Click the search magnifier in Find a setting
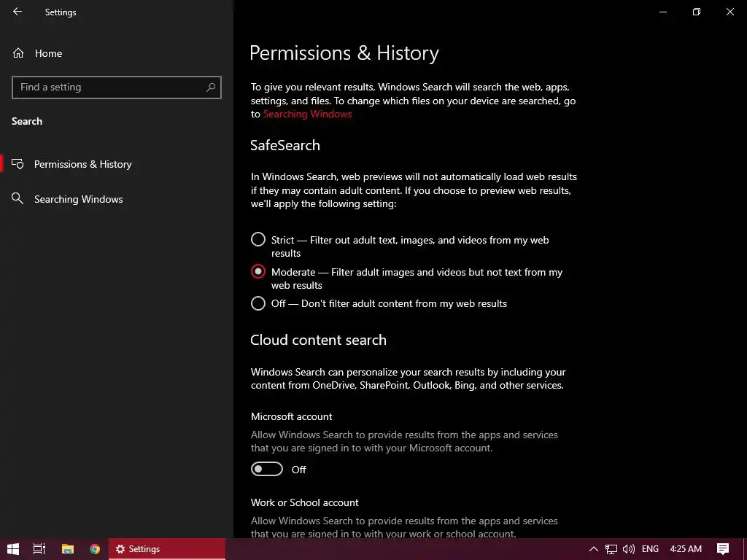This screenshot has height=560, width=747. point(211,87)
